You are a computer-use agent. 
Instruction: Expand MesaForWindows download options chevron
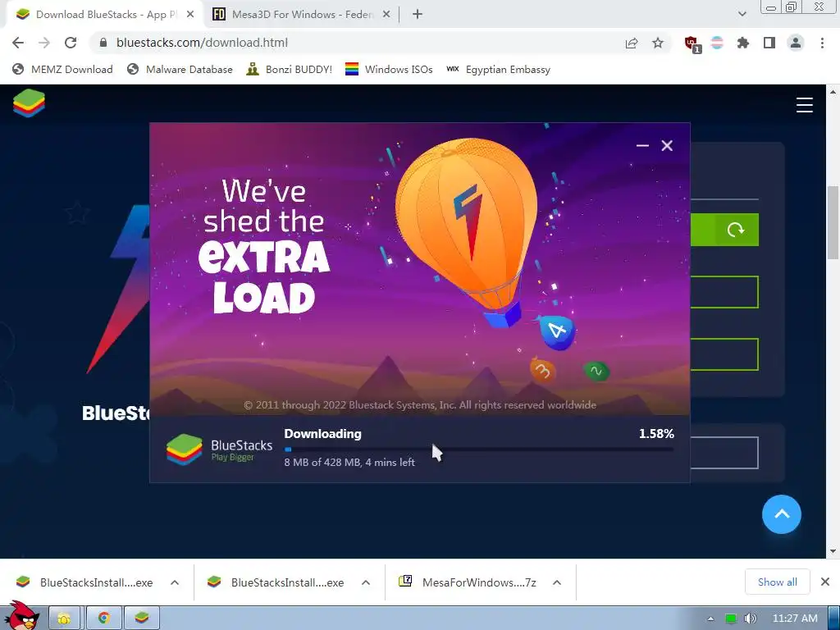tap(557, 582)
